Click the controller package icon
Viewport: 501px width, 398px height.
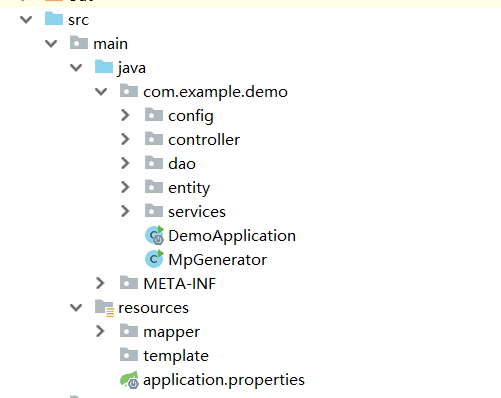[154, 139]
